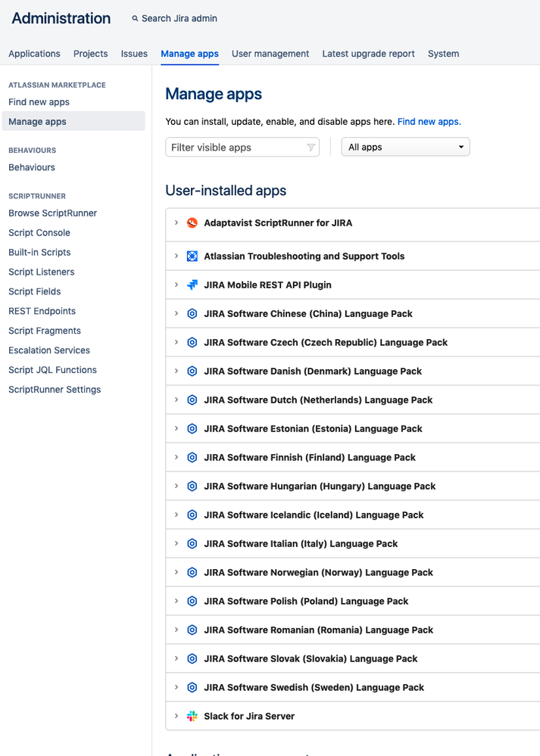Expand the Swedish (Sweden) Language Pack row
The height and width of the screenshot is (756, 540).
coord(176,688)
